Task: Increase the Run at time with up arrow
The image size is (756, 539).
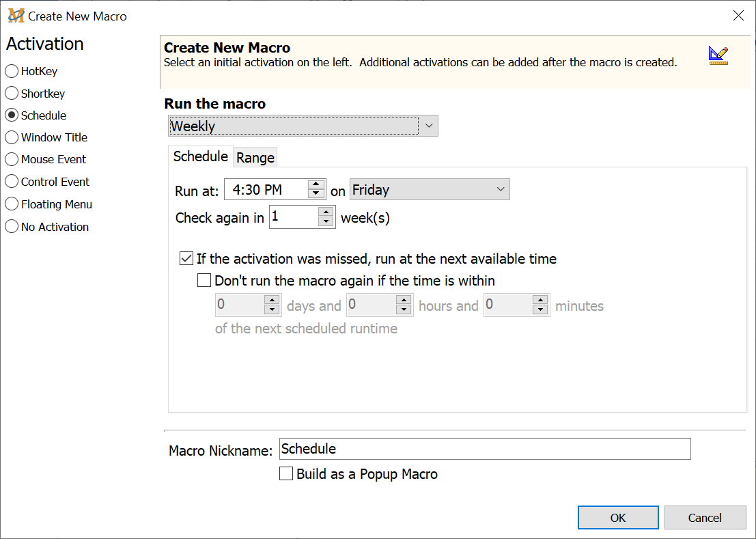Action: coord(316,184)
